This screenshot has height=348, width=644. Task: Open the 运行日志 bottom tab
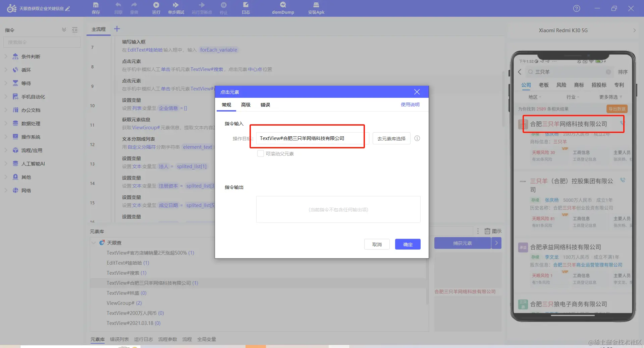tap(144, 339)
